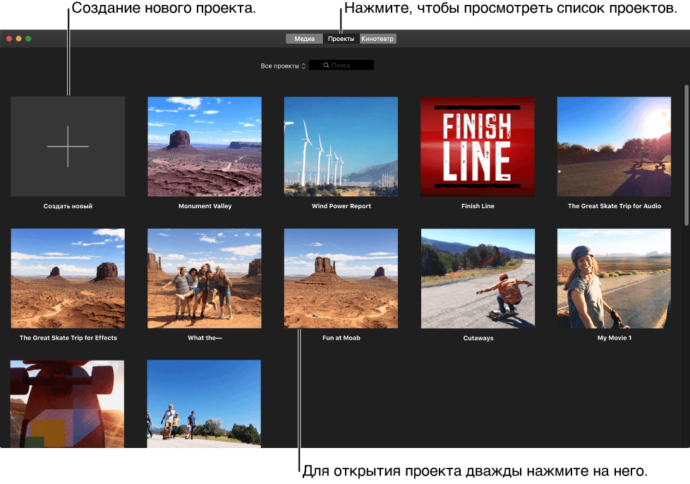
Task: Click the What the— project name
Action: tap(205, 338)
